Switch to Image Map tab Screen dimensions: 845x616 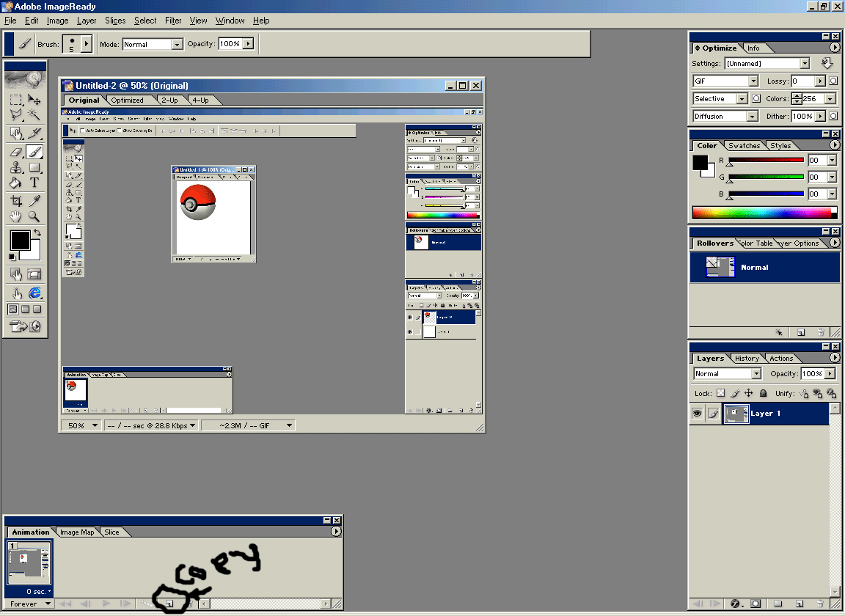pos(77,532)
